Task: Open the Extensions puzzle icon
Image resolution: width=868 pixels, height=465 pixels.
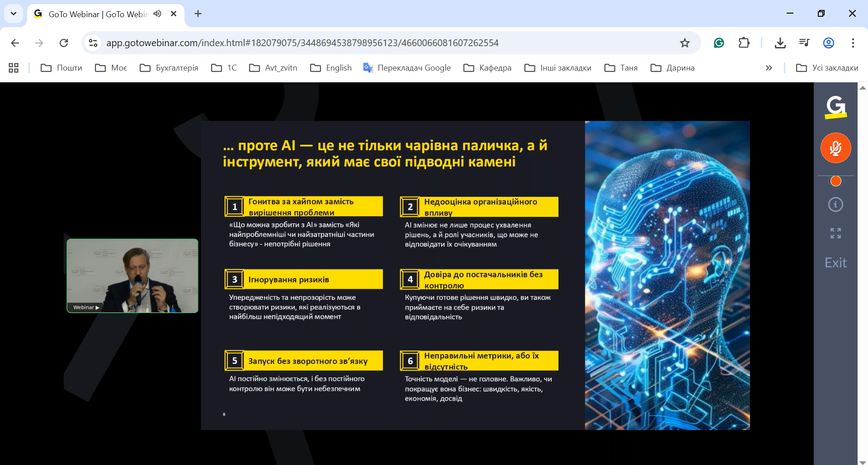Action: tap(744, 43)
